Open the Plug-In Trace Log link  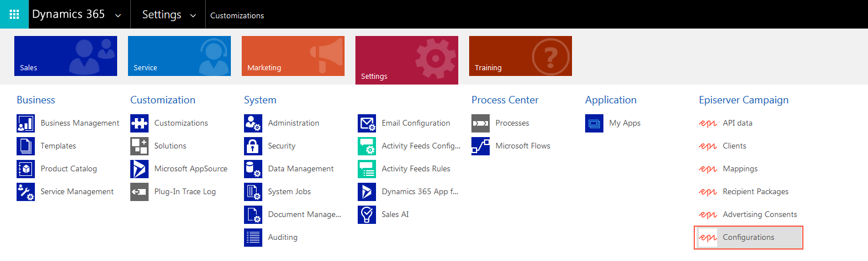click(185, 192)
